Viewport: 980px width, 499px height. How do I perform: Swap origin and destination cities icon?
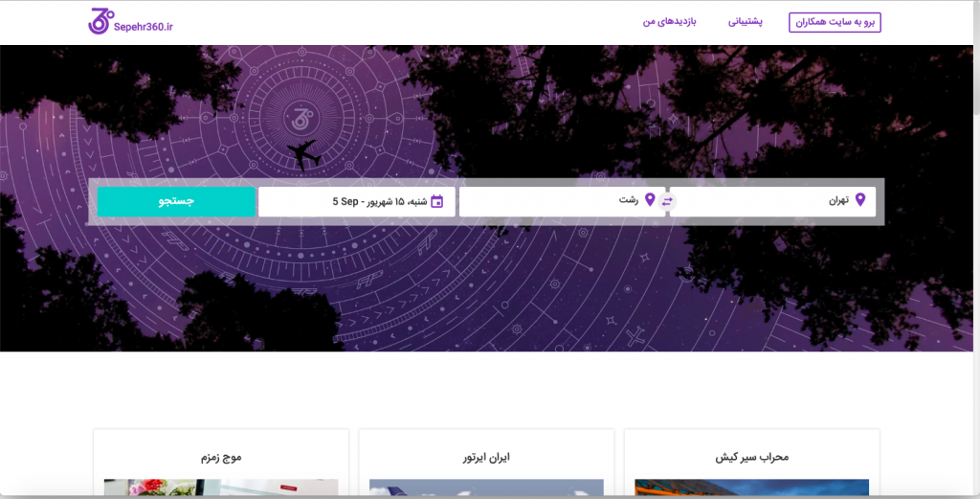point(667,201)
